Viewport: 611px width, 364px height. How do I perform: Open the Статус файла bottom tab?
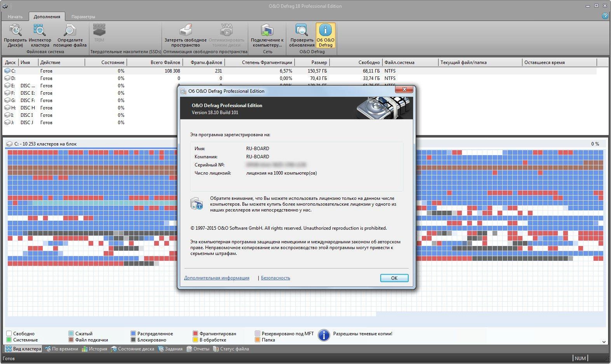[231, 349]
